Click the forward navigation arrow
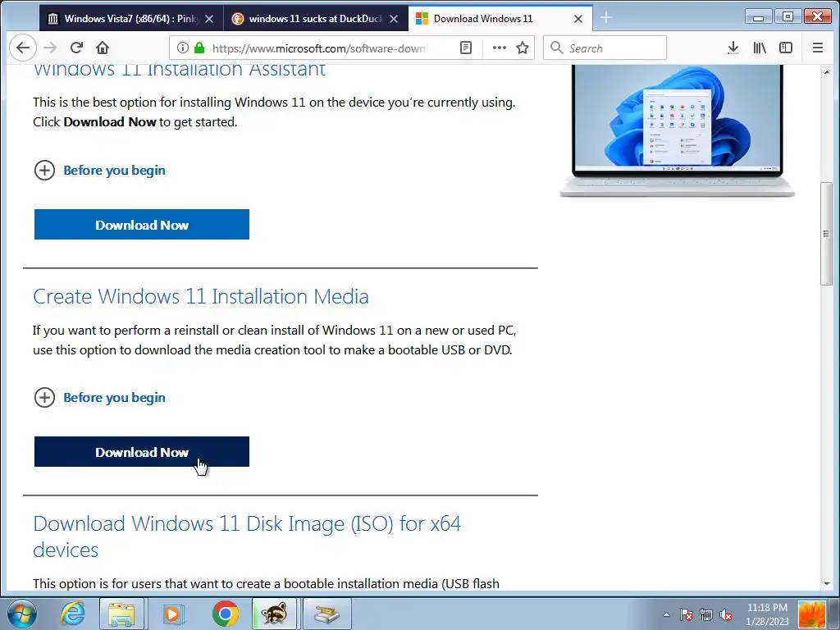 pos(50,48)
